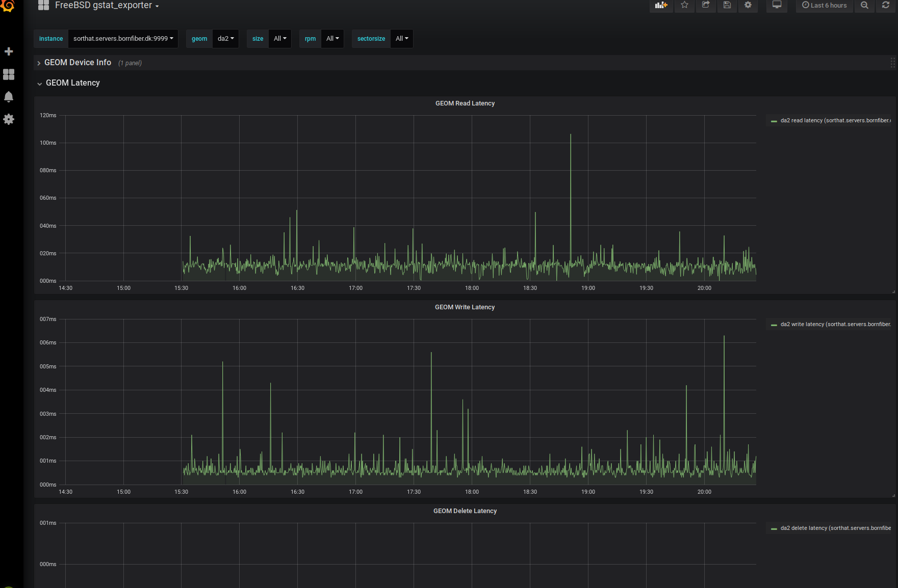The width and height of the screenshot is (898, 588).
Task: Collapse the GEOM Latency row
Action: 72,83
